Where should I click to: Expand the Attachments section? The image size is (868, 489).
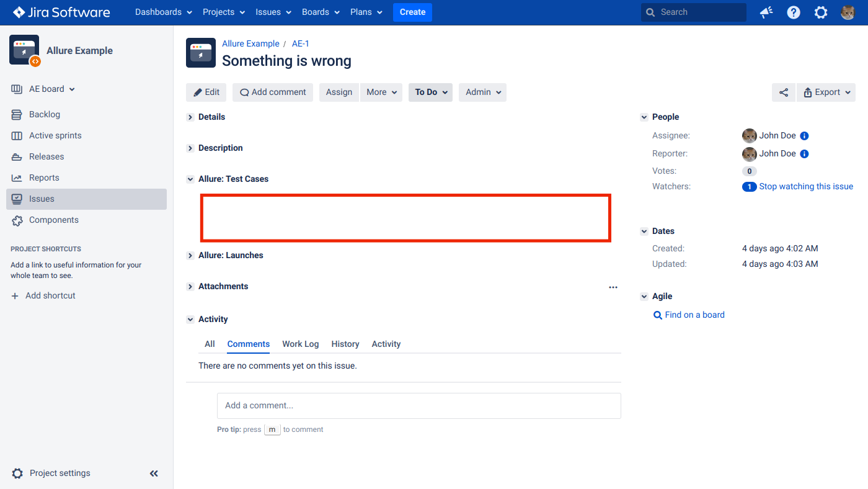[190, 287]
